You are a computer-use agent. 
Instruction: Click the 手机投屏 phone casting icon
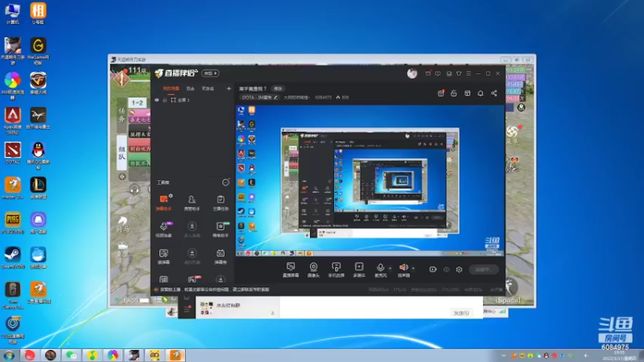click(336, 269)
